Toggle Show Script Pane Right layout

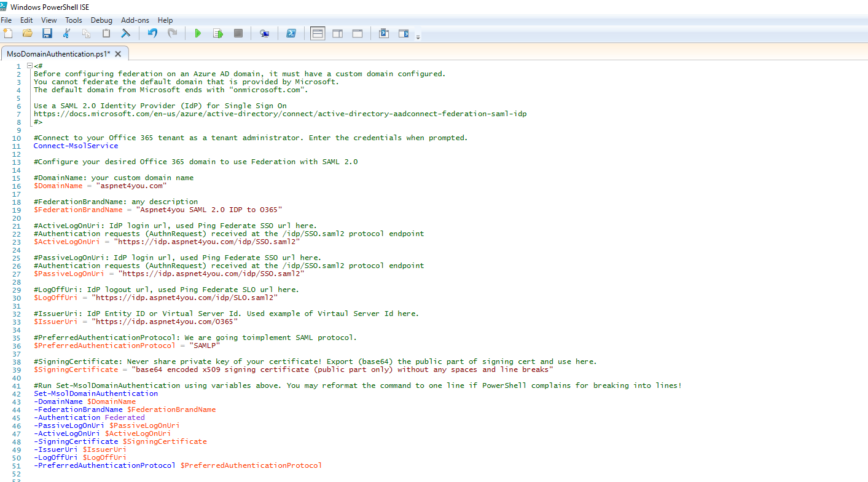(337, 33)
